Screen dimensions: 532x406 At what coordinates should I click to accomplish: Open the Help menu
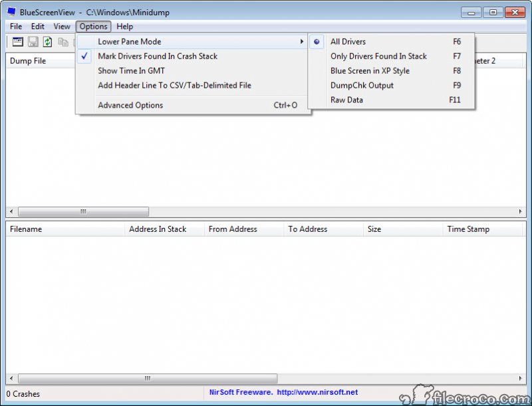pyautogui.click(x=124, y=27)
